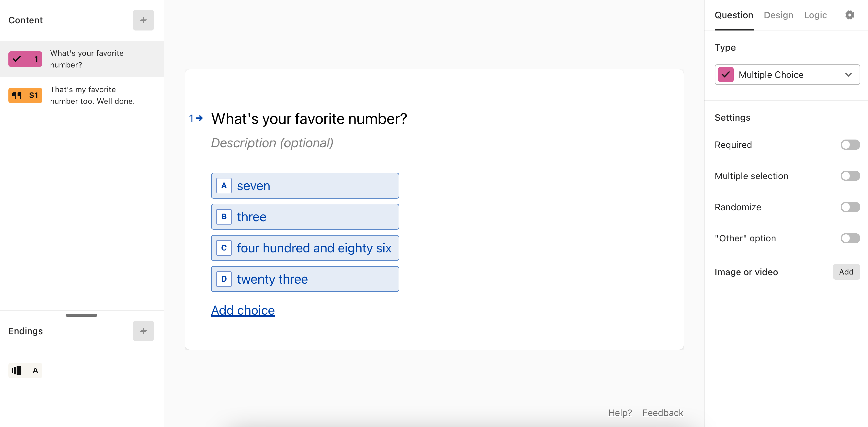Click Add button for Image or video
Image resolution: width=868 pixels, height=427 pixels.
[x=846, y=272]
